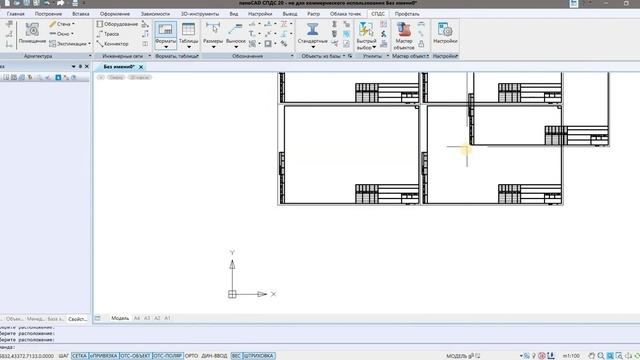The image size is (640, 360).
Task: Expand the Стена dropdown arrow
Action: [73, 24]
